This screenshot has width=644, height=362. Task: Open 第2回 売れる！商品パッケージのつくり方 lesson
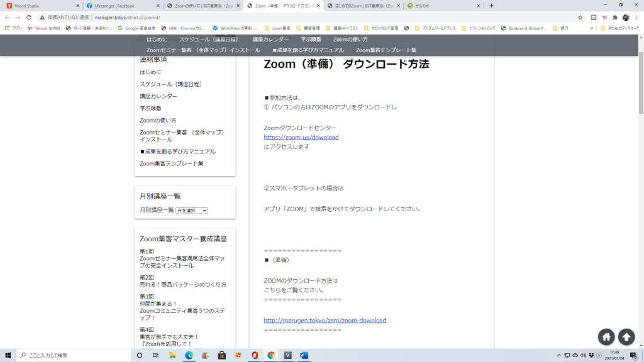click(183, 281)
